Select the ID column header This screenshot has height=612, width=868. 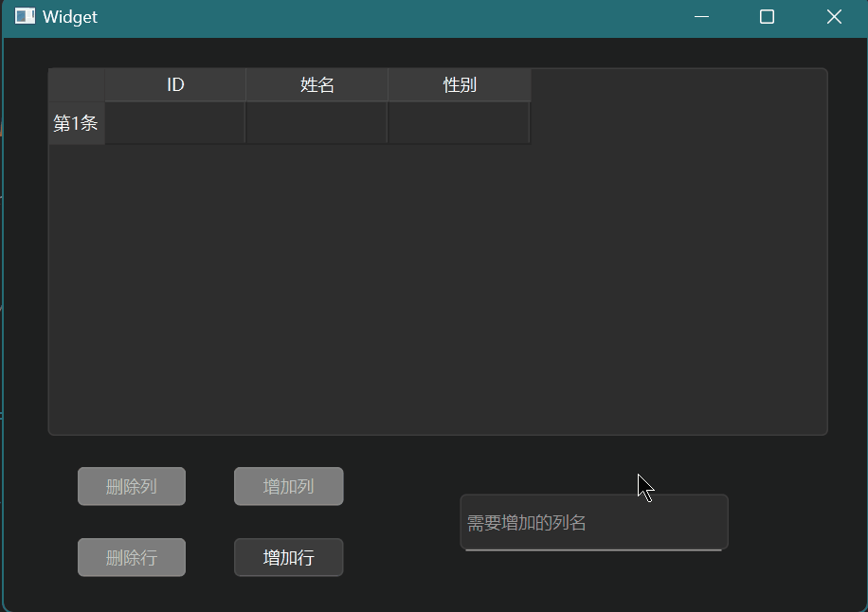[175, 85]
